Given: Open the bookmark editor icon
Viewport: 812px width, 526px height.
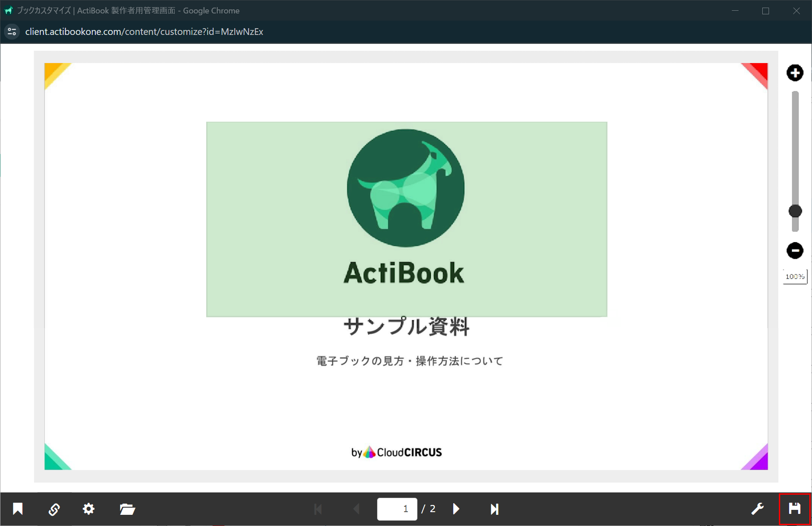Looking at the screenshot, I should (x=18, y=509).
